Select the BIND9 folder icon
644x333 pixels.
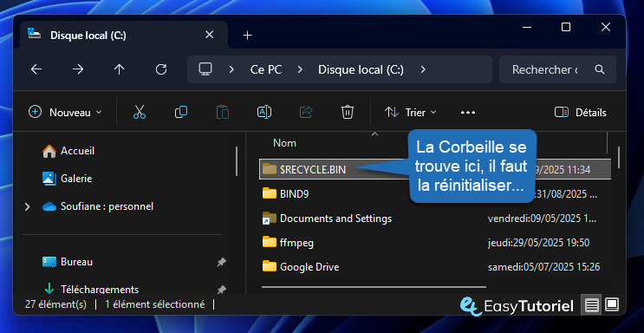click(x=270, y=193)
